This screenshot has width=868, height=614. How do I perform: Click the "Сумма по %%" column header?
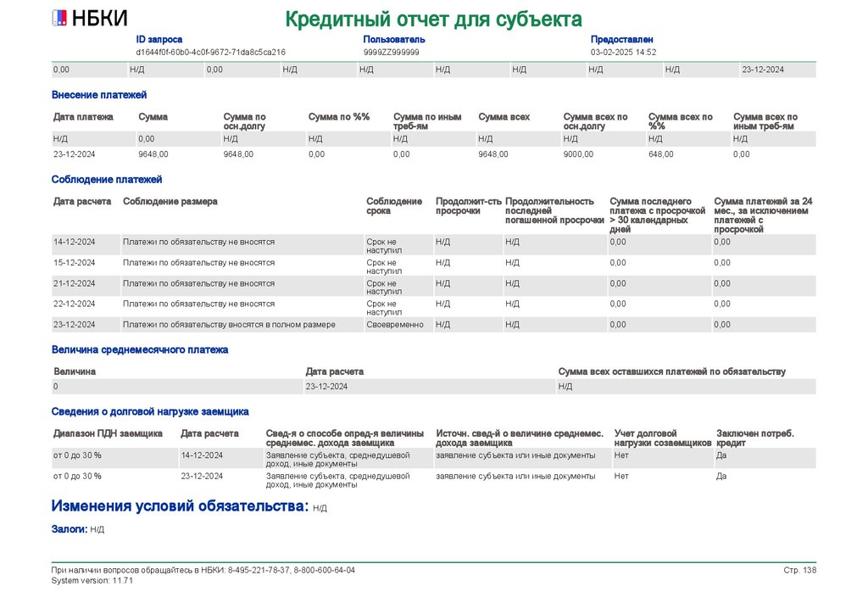339,117
